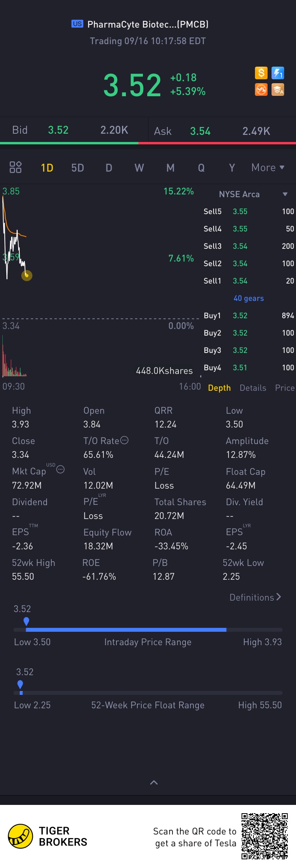
Task: Switch to the D daily chart tab
Action: (x=109, y=168)
